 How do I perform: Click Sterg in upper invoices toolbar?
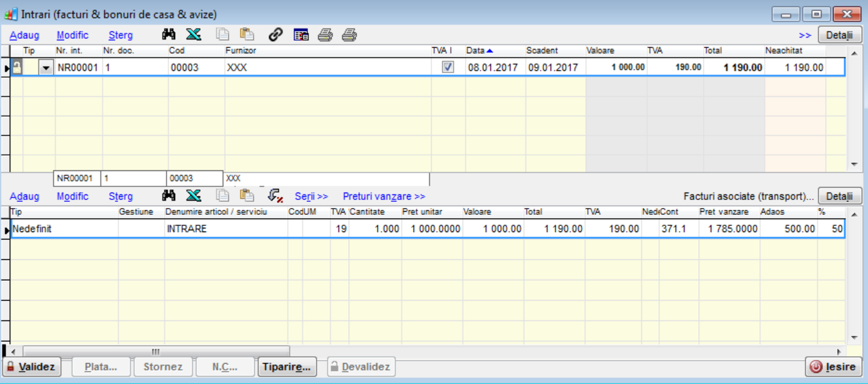120,35
